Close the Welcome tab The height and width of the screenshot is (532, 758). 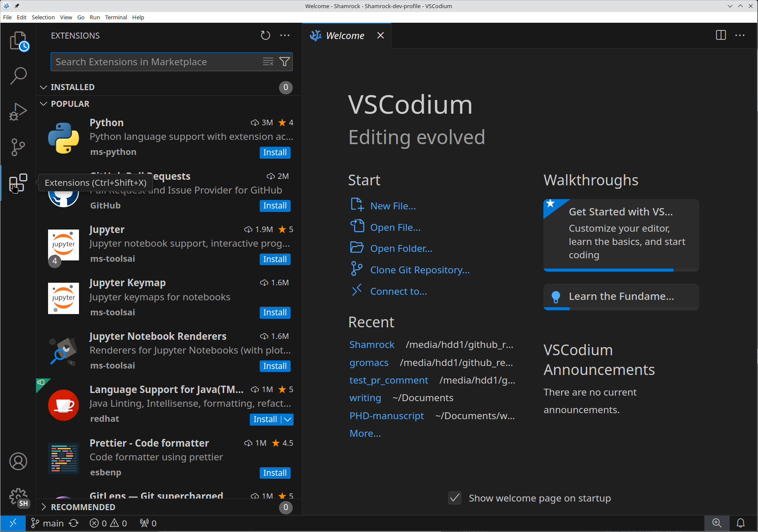point(380,36)
